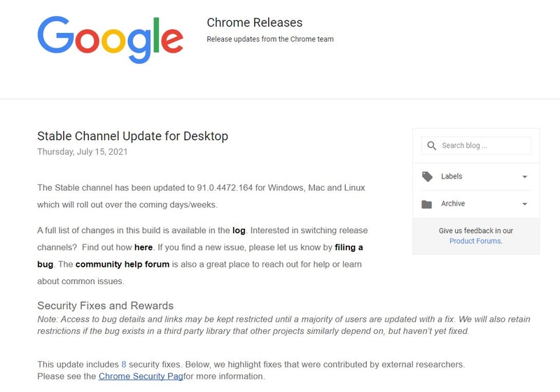This screenshot has height=392, width=560.
Task: Open the filing a bug link
Action: click(x=348, y=247)
